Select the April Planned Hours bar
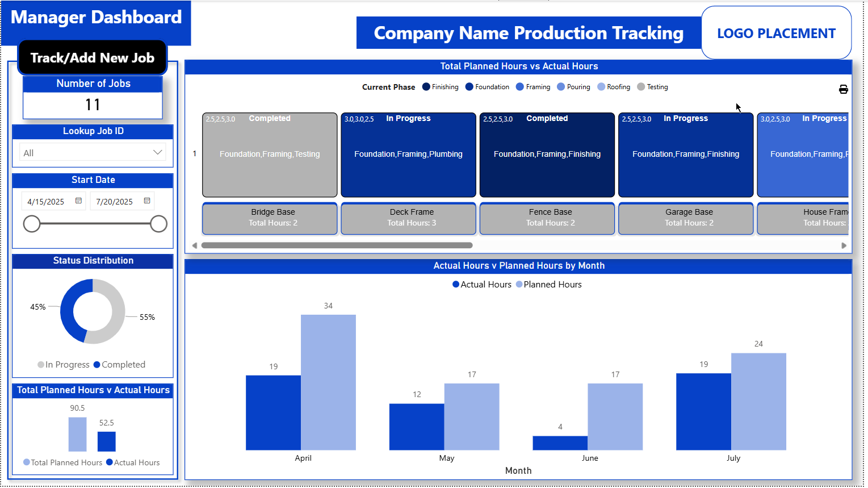The image size is (868, 488). [328, 382]
